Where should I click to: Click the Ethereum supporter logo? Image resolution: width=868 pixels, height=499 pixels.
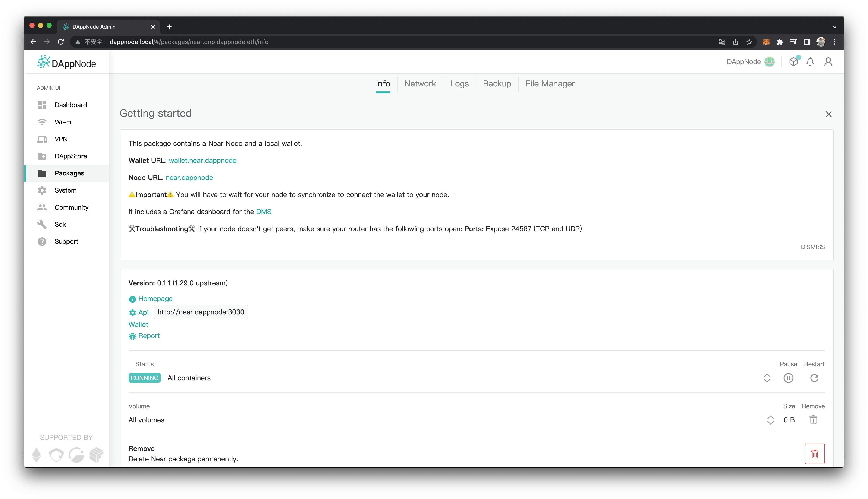tap(36, 455)
